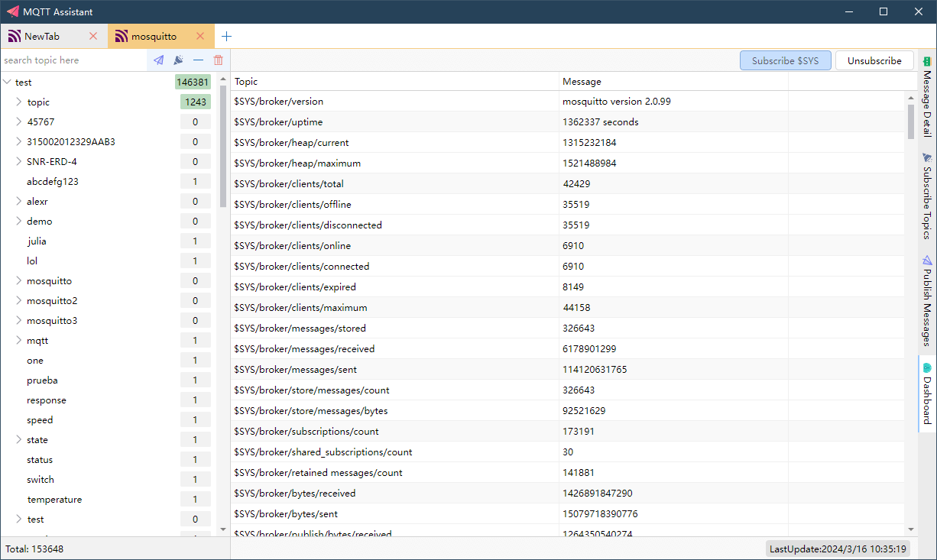This screenshot has width=937, height=560.
Task: Select the julia topic in tree
Action: point(37,241)
